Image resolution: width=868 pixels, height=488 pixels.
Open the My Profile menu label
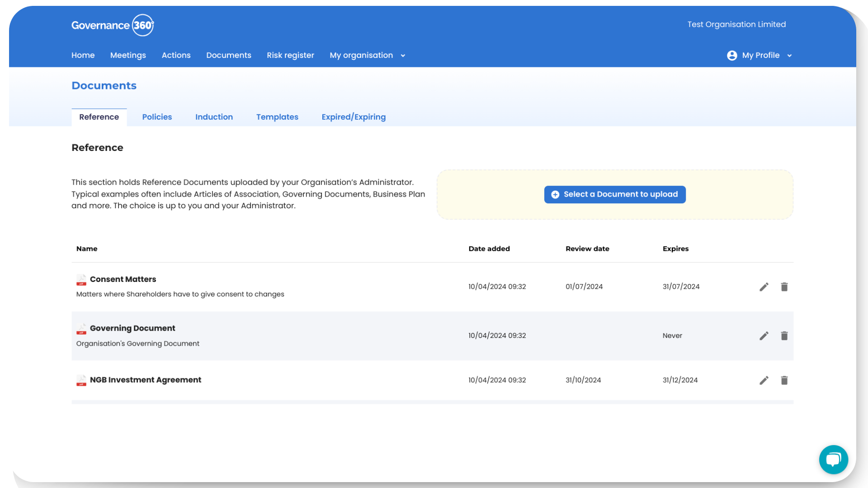[761, 55]
